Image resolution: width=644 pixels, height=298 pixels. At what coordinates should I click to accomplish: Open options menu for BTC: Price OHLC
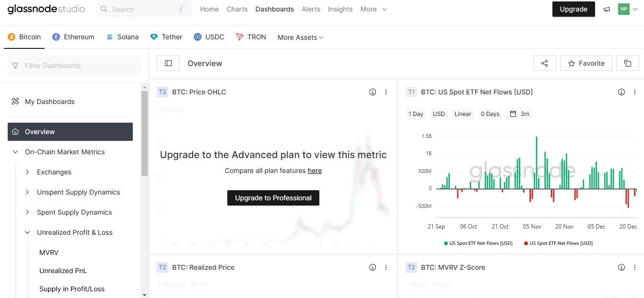[x=386, y=92]
